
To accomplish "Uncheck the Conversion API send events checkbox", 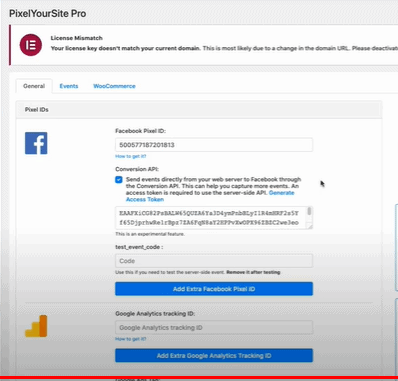I will pyautogui.click(x=119, y=180).
